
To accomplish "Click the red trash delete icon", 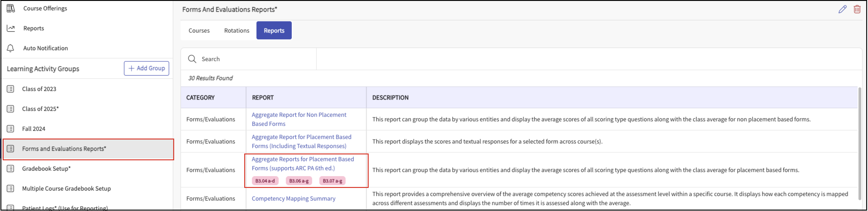I will point(857,9).
